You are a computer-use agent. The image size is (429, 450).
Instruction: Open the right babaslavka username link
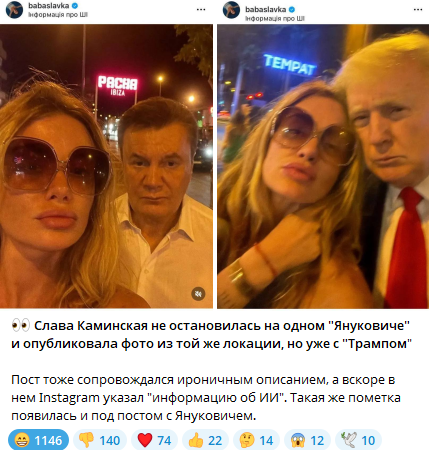tap(266, 9)
